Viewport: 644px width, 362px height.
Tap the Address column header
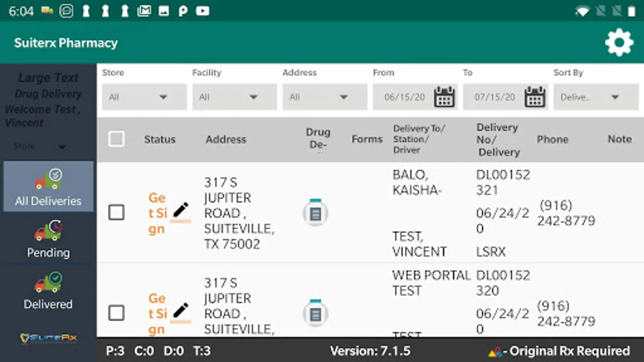pos(226,139)
